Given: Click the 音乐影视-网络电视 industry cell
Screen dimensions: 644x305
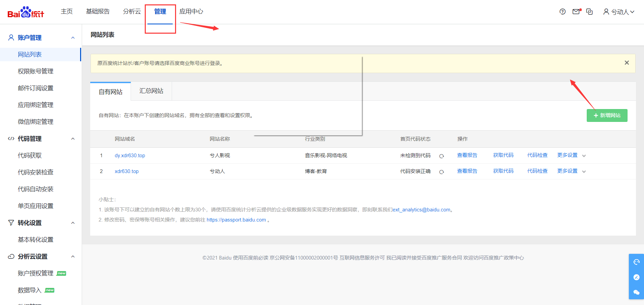Looking at the screenshot, I should 326,156.
